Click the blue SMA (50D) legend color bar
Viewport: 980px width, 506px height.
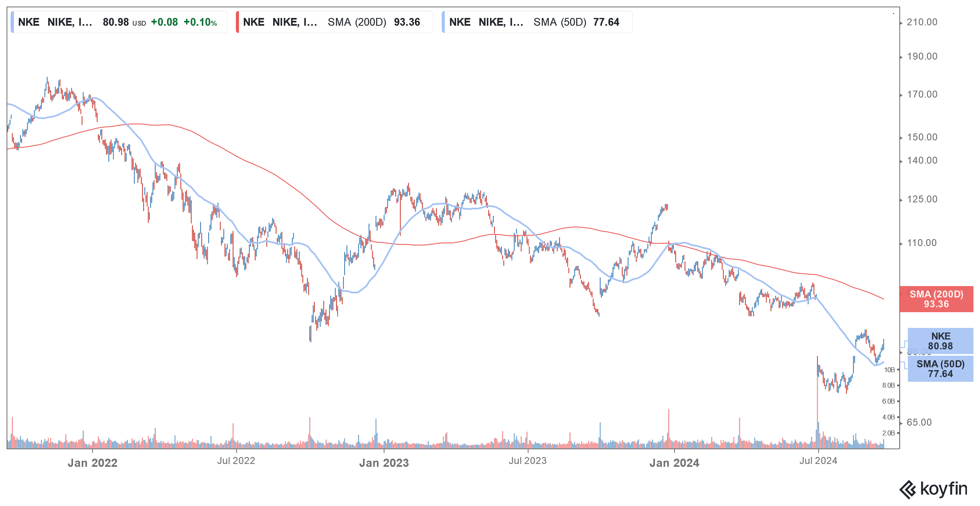tap(443, 22)
